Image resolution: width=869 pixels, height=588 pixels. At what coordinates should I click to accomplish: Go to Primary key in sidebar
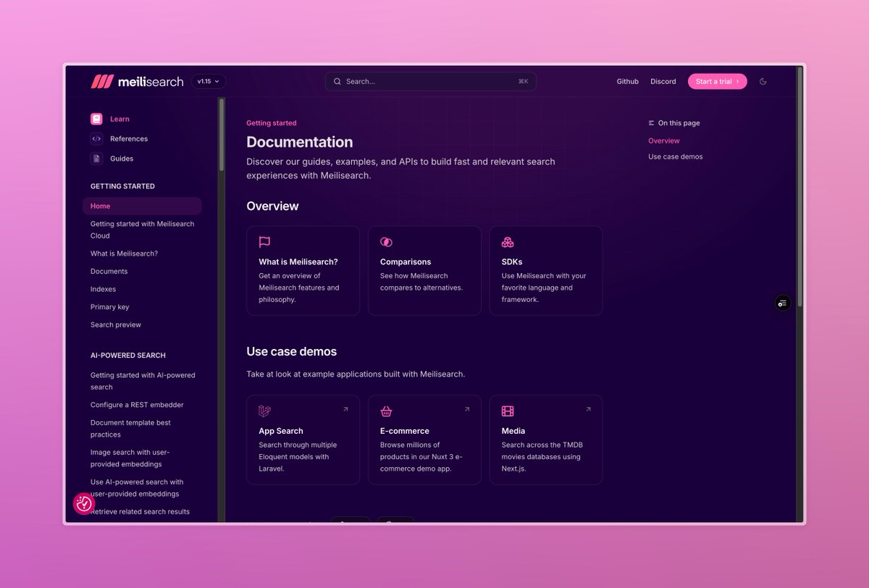click(x=109, y=307)
